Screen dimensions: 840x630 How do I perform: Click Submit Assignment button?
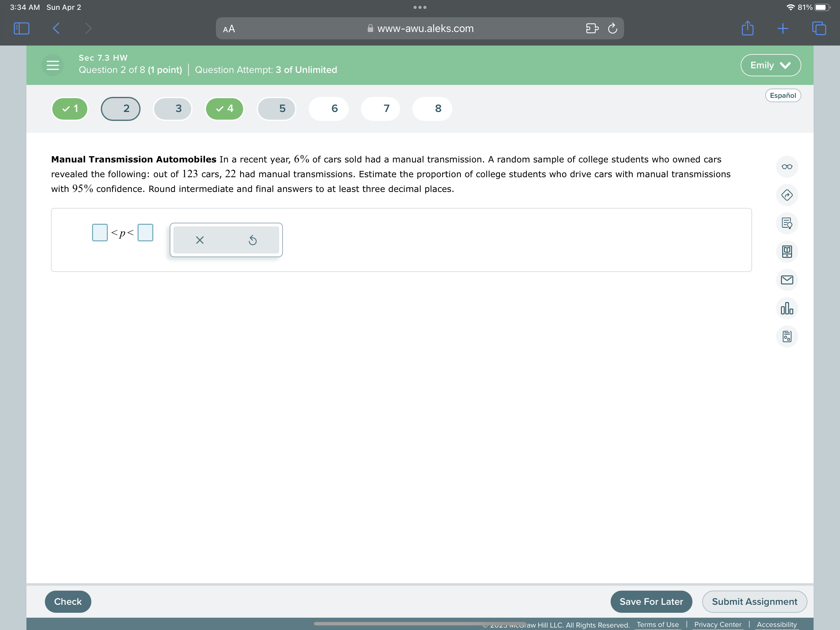point(754,601)
